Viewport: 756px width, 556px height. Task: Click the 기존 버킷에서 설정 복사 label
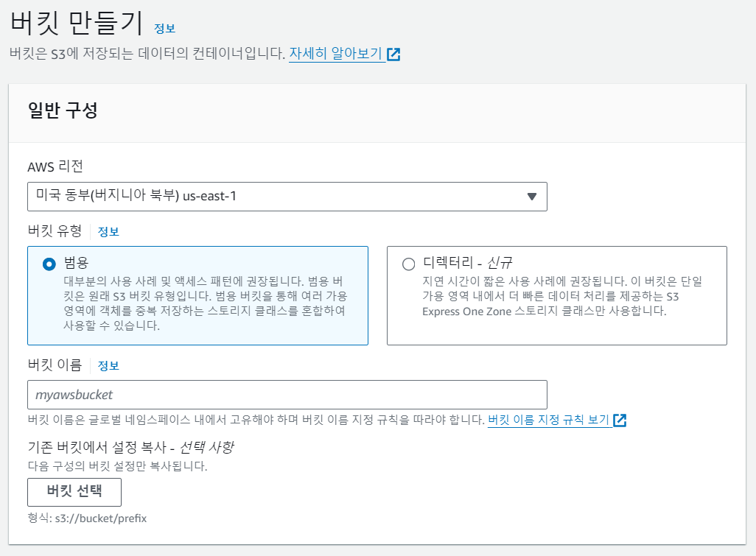[x=130, y=447]
